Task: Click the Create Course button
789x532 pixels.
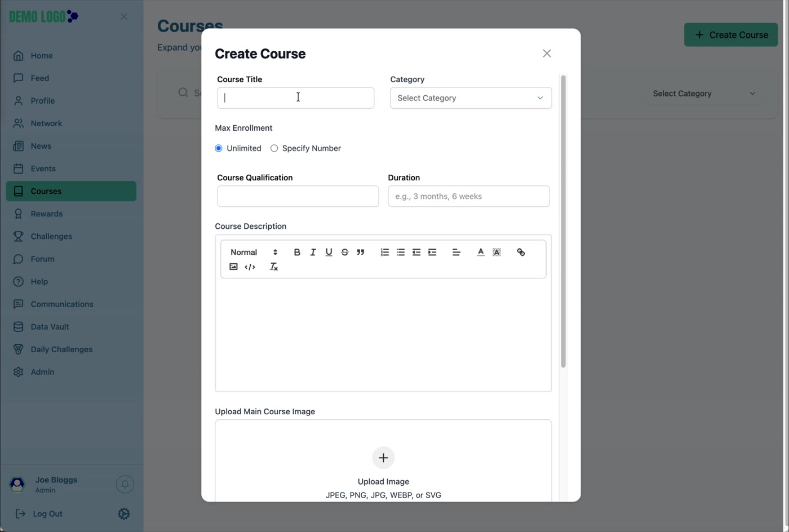Action: (x=731, y=35)
